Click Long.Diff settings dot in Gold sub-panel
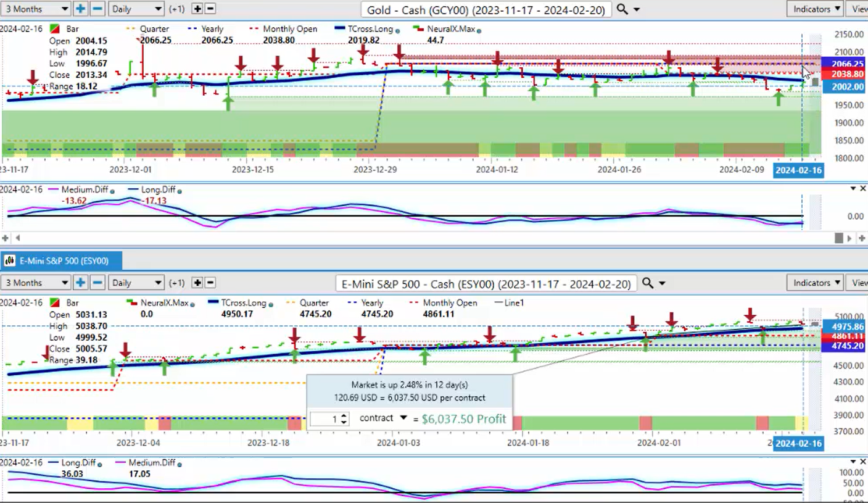868x503 pixels. [x=179, y=191]
